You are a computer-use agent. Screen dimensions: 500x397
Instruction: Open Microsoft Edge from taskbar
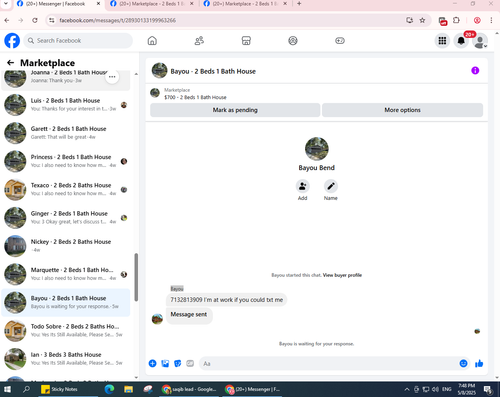(x=109, y=389)
